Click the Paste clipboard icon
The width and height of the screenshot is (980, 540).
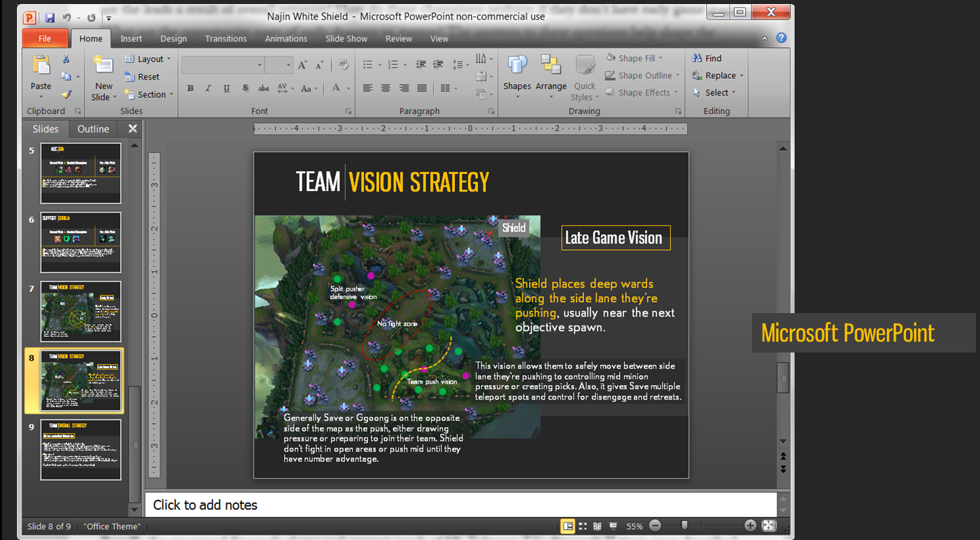41,66
